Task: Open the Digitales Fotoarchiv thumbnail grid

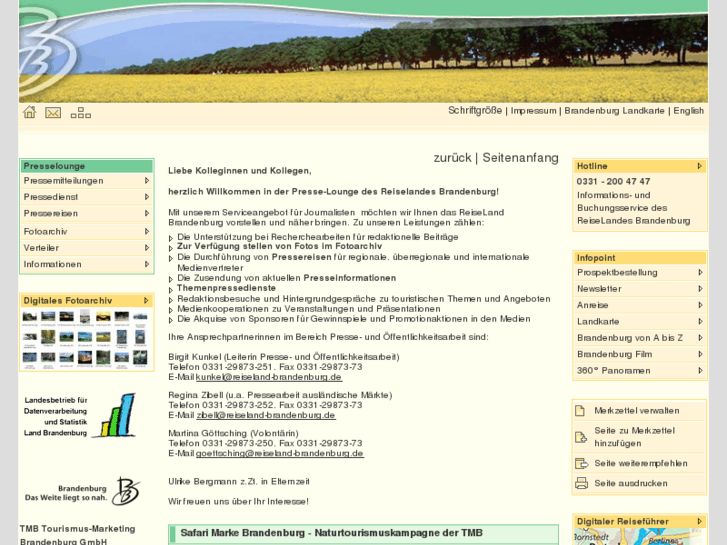Action: coord(86,339)
